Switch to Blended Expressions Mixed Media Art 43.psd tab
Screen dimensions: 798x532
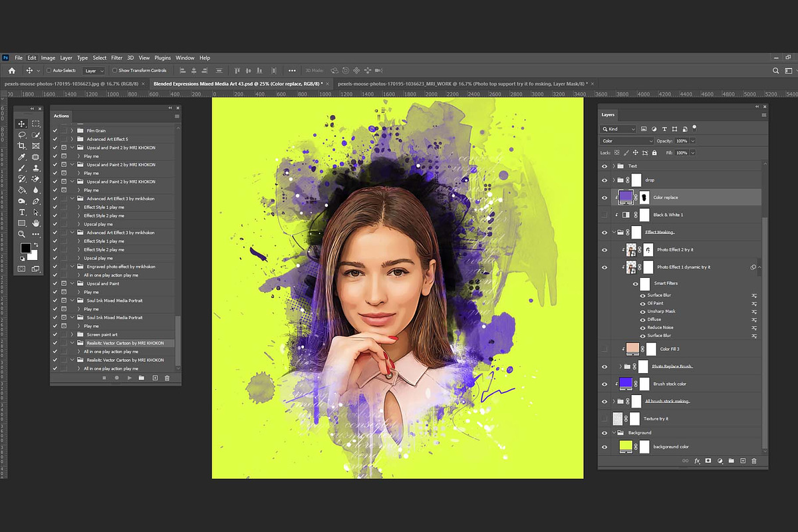238,84
